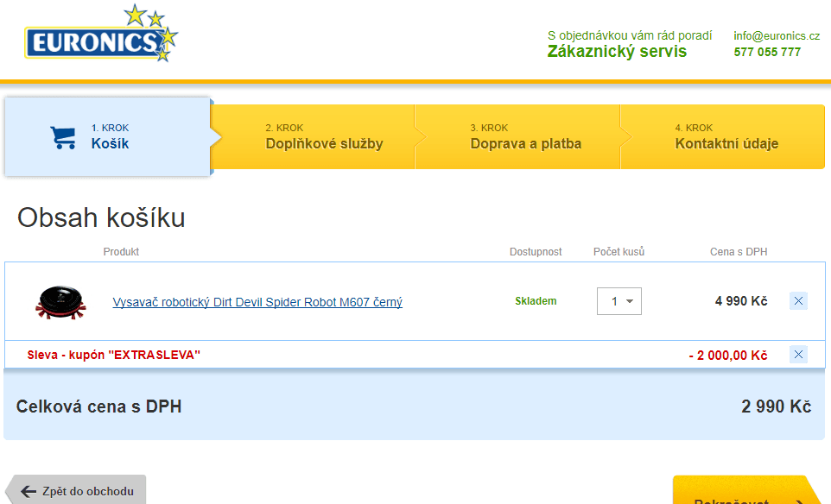Click the Produkt column header

click(121, 252)
